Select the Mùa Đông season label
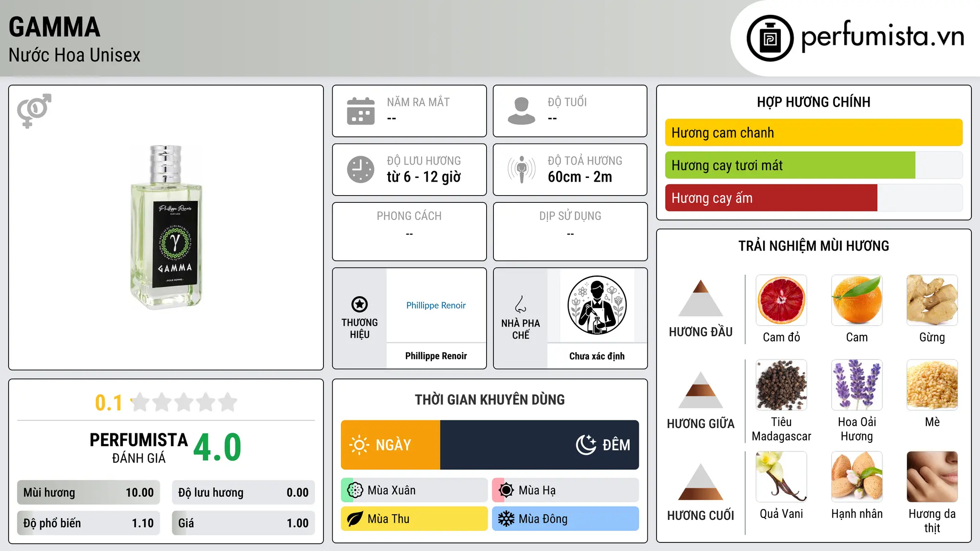This screenshot has height=551, width=980. point(543,519)
